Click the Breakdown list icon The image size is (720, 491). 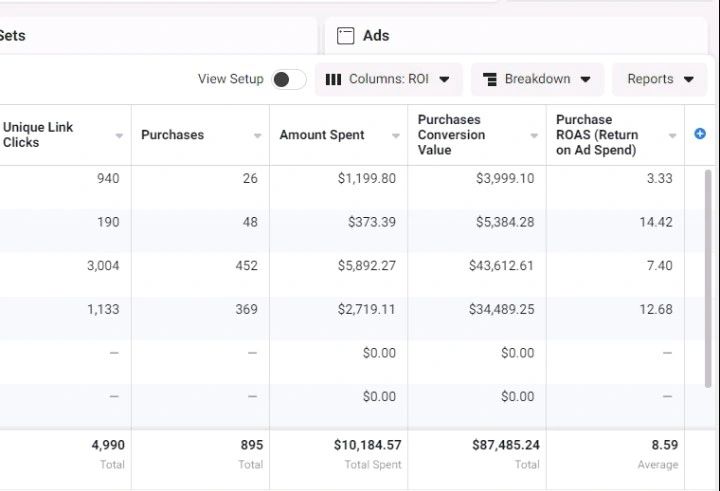pos(490,79)
